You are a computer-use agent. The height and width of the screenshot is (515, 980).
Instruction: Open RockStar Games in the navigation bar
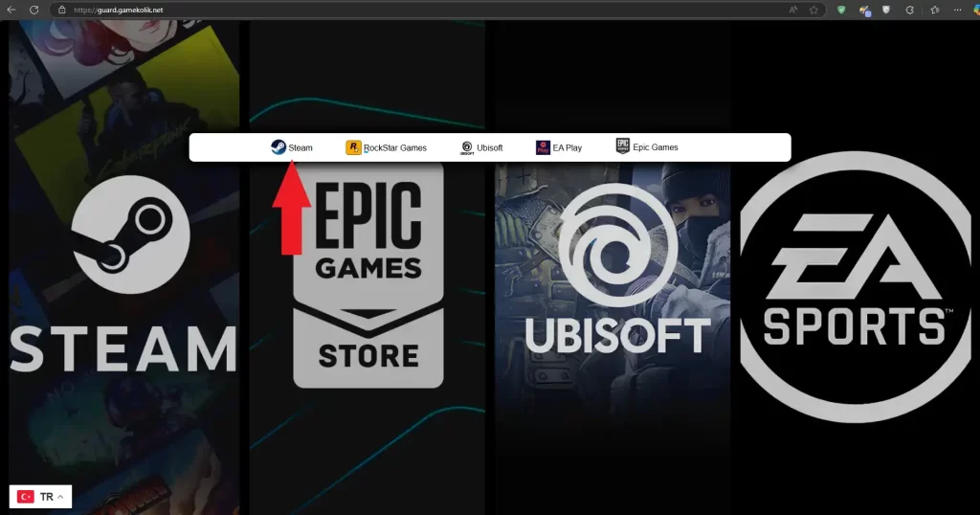387,147
